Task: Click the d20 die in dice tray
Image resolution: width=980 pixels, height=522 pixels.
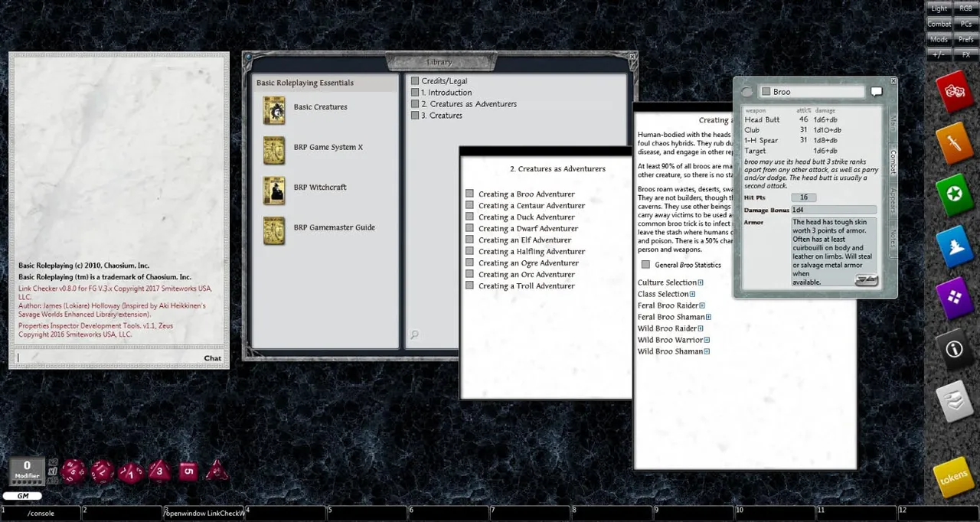Action: tap(74, 471)
